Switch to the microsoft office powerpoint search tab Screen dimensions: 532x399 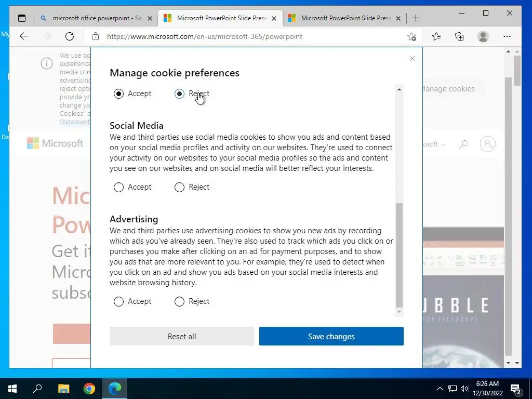coord(96,18)
